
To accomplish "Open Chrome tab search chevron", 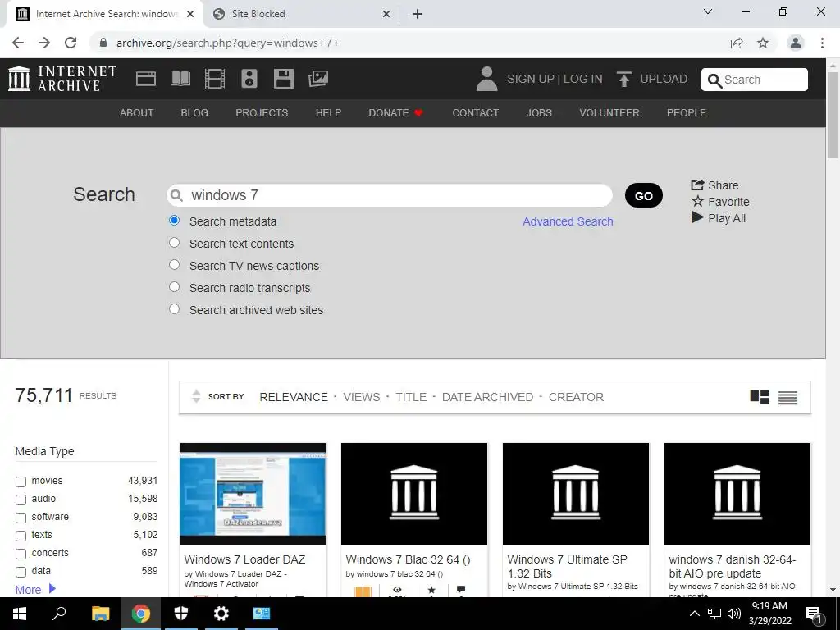I will [708, 11].
